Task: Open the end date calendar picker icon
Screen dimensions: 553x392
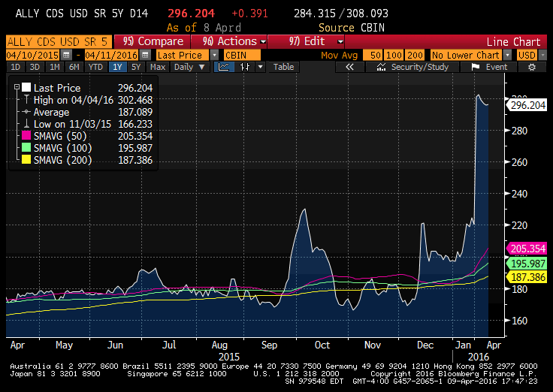Action: (x=145, y=56)
